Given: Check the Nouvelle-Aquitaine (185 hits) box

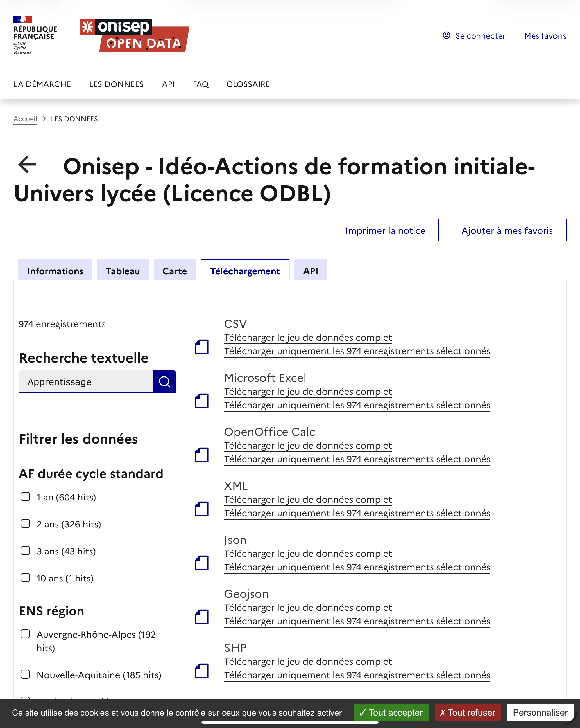Looking at the screenshot, I should tap(25, 674).
